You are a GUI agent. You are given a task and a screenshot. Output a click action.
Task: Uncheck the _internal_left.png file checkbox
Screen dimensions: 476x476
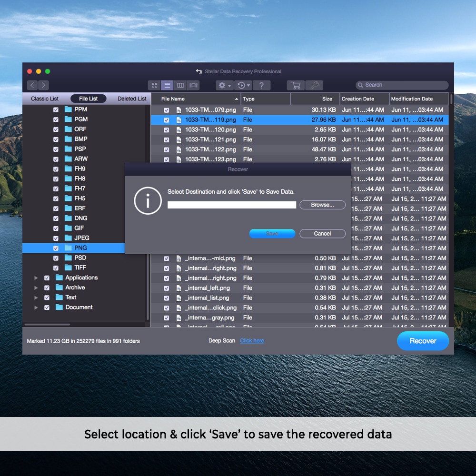point(167,288)
